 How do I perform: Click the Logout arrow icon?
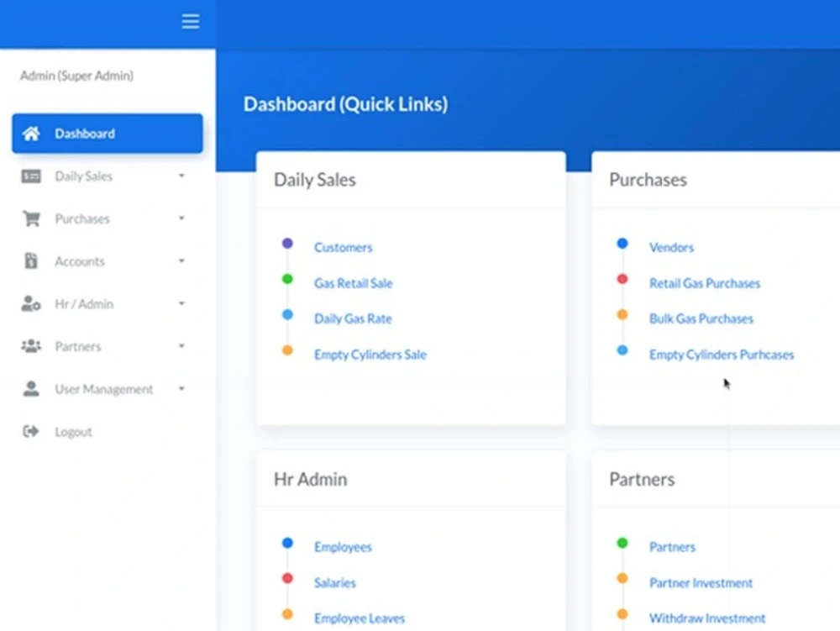tap(31, 431)
